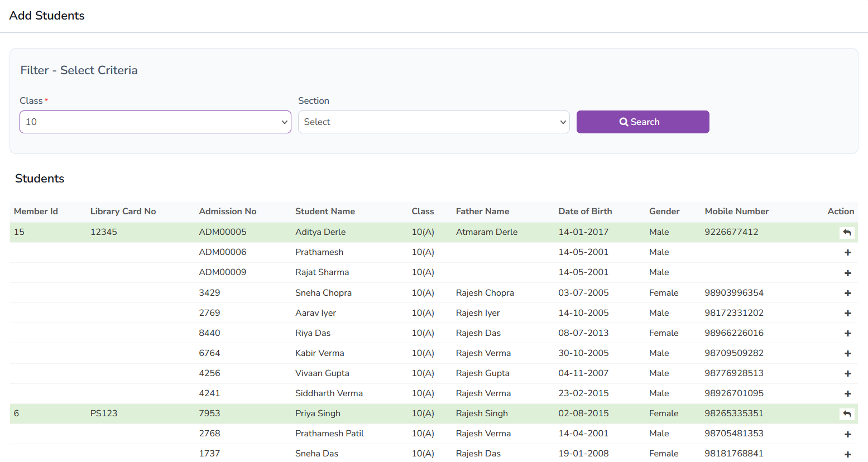Image resolution: width=868 pixels, height=462 pixels.
Task: Add Siddharth Verma using plus icon
Action: [847, 393]
